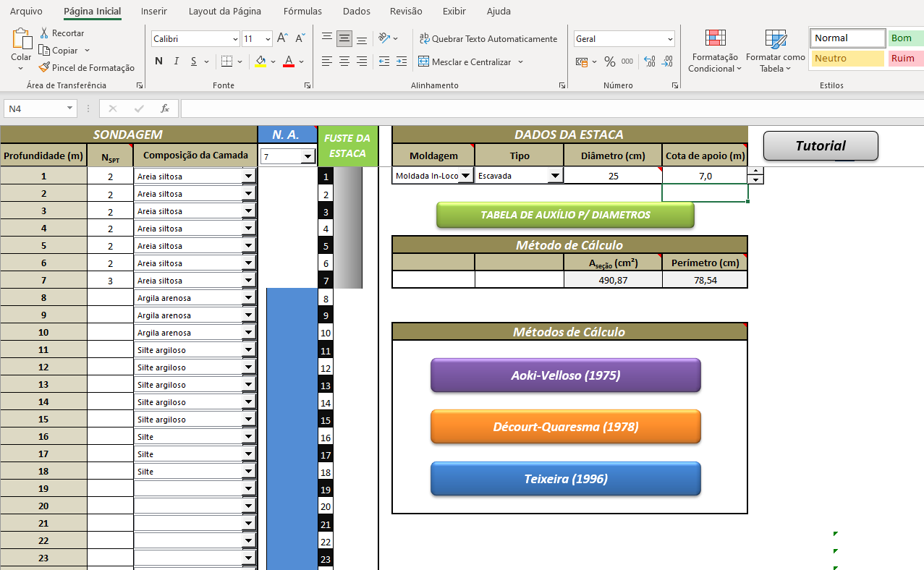The image size is (924, 570).
Task: Toggle underline (S) formatting
Action: click(x=194, y=61)
